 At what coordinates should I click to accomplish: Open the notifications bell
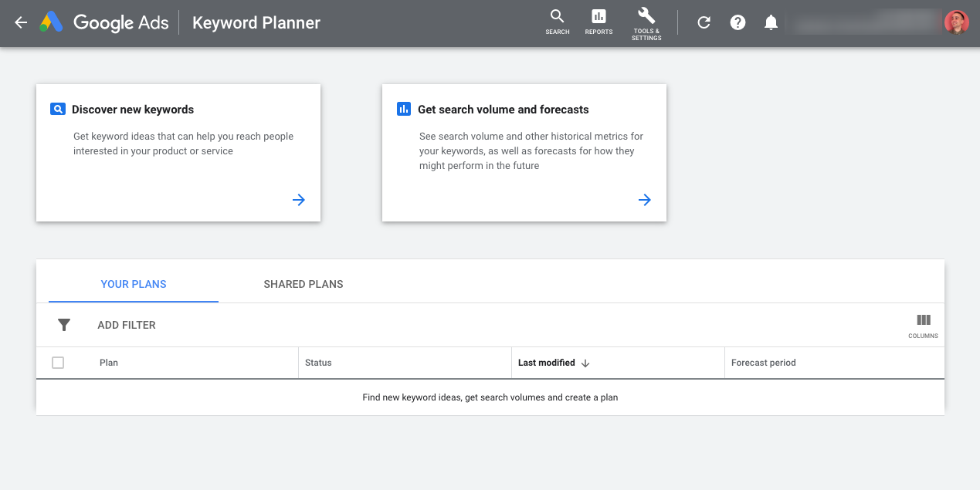(x=771, y=22)
